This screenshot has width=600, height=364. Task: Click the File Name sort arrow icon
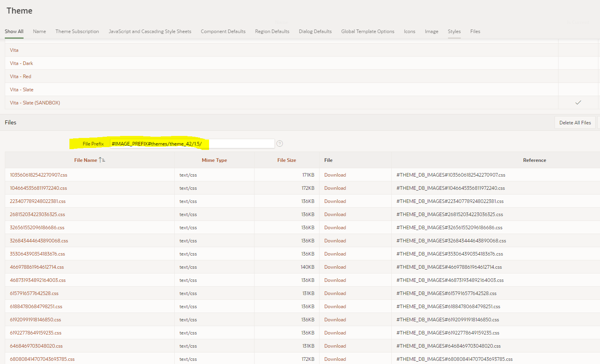pos(102,160)
